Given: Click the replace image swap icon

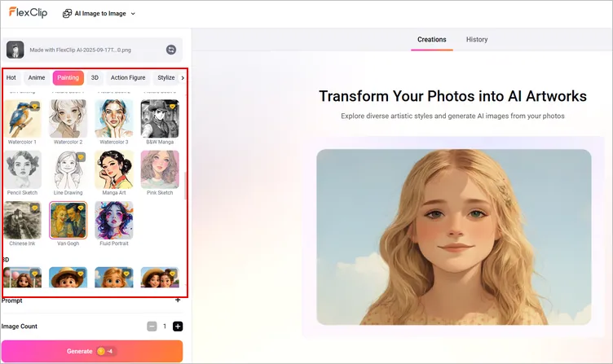Looking at the screenshot, I should (171, 50).
